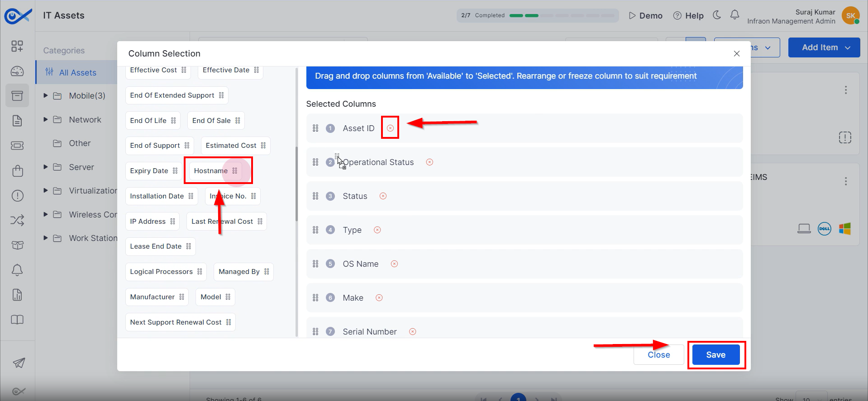Image resolution: width=868 pixels, height=401 pixels.
Task: Remove the OS Name column
Action: pyautogui.click(x=394, y=264)
